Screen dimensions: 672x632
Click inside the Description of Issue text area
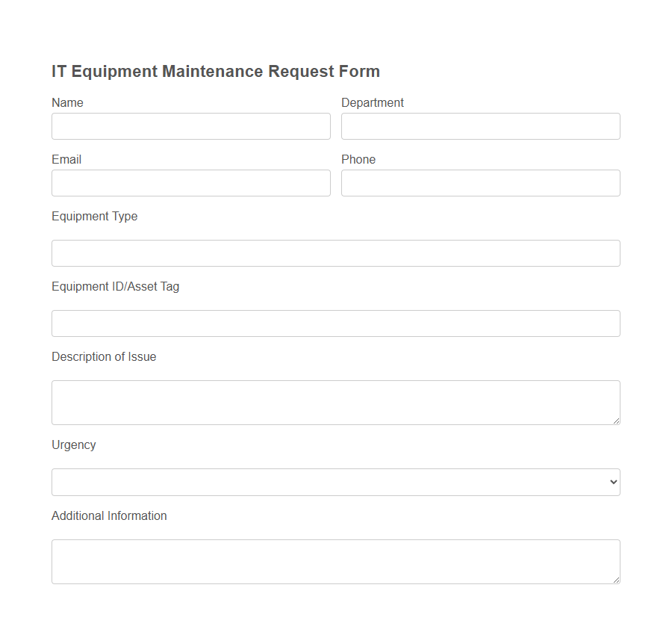click(x=335, y=402)
